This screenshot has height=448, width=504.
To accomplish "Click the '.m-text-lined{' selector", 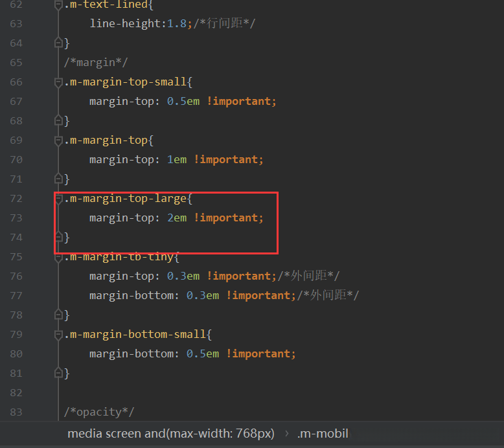I will 109,5.
